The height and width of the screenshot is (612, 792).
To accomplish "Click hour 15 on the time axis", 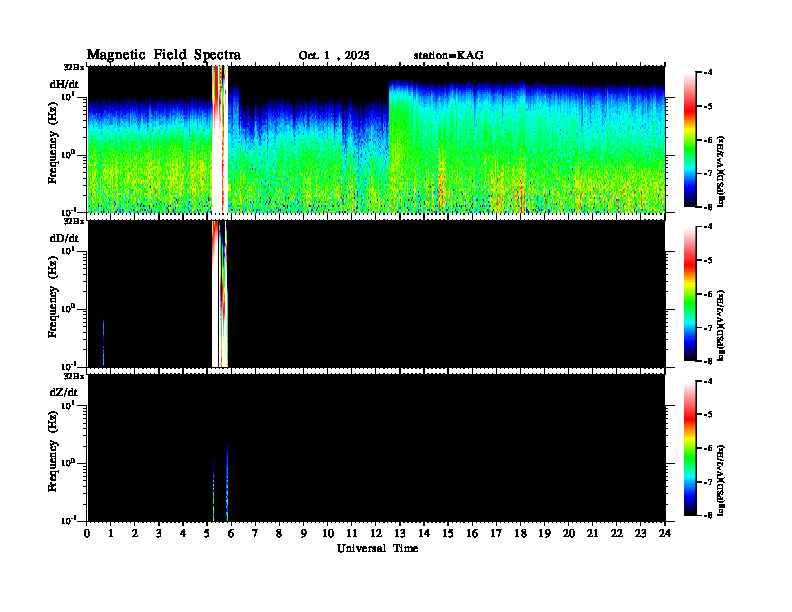I will (448, 534).
